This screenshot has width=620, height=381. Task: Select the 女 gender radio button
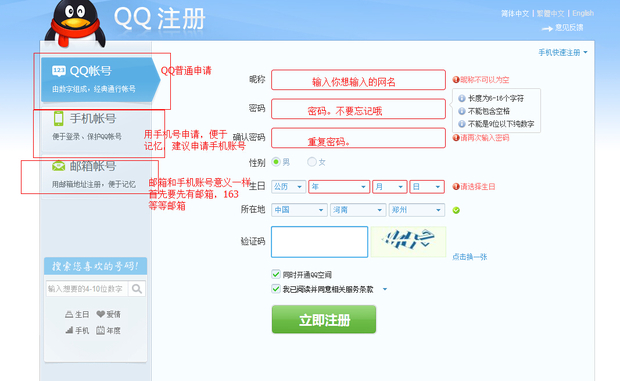tap(312, 162)
